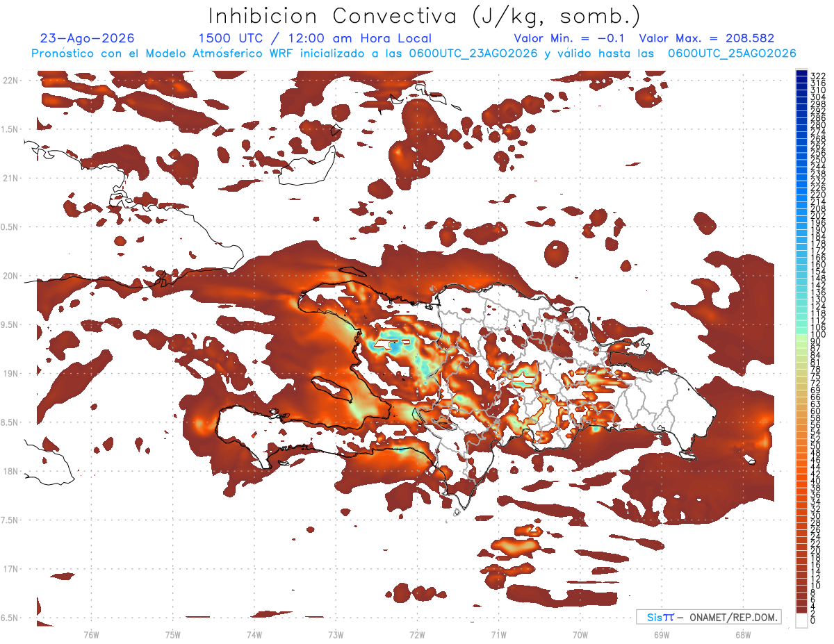
Task: Click the 'Valor Max. = 208.582' readout
Action: tap(707, 39)
